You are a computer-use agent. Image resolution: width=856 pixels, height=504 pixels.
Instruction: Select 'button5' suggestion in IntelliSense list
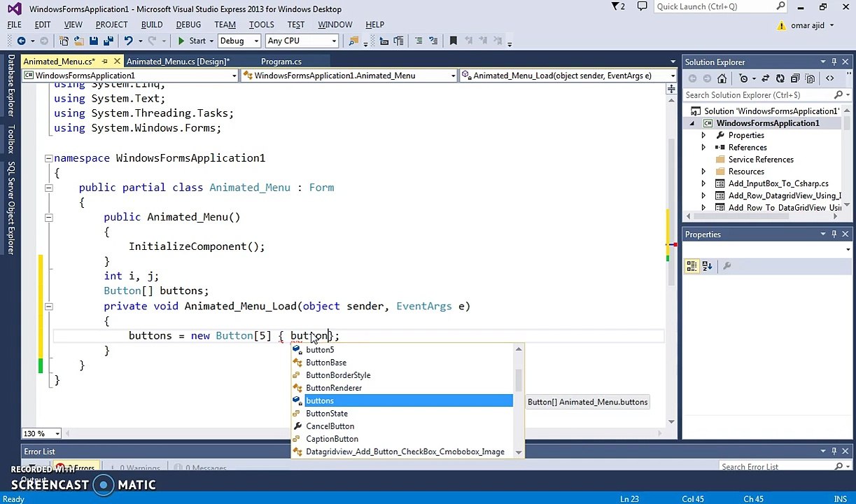402,350
